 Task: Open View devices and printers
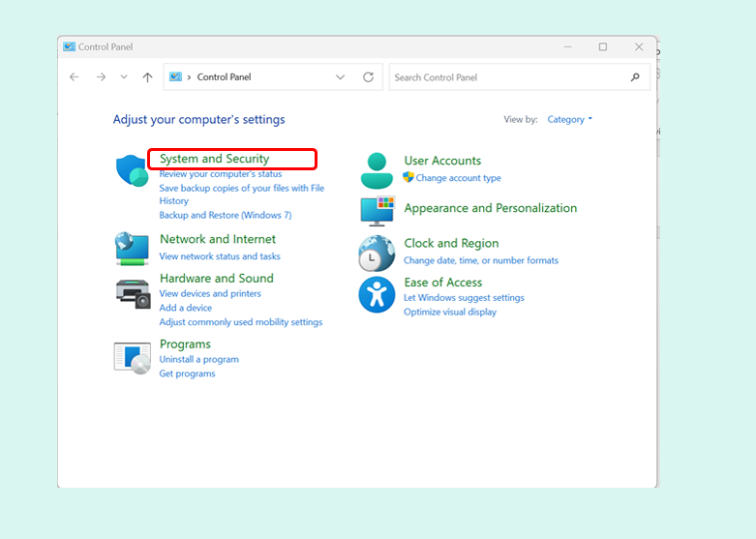point(210,293)
